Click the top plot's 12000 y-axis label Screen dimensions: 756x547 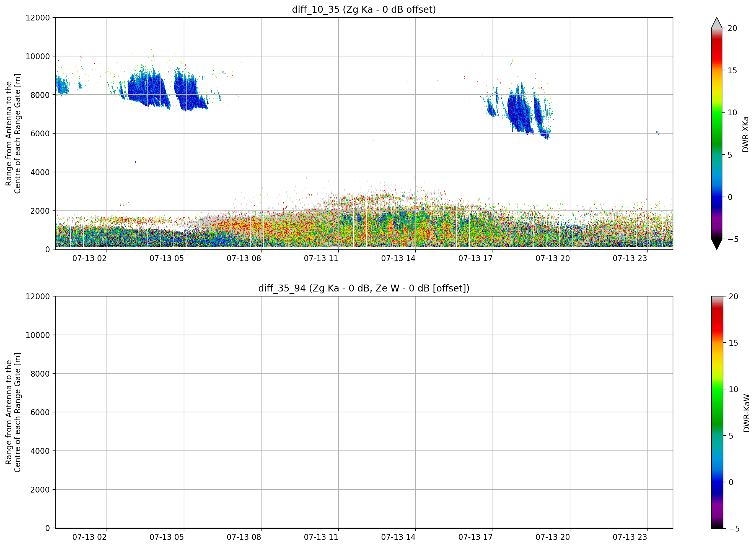tap(38, 18)
